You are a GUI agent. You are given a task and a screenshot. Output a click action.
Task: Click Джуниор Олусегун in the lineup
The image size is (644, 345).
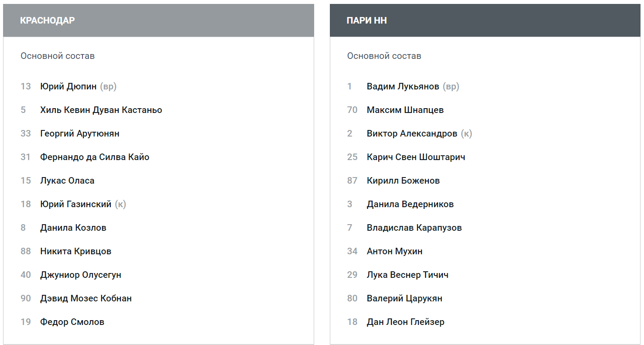(81, 275)
